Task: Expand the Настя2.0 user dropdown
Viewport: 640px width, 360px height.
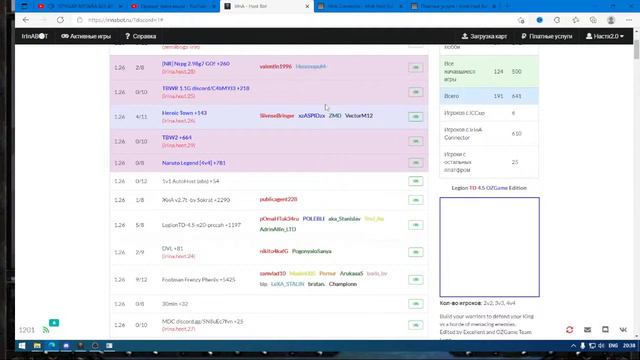Action: (604, 36)
